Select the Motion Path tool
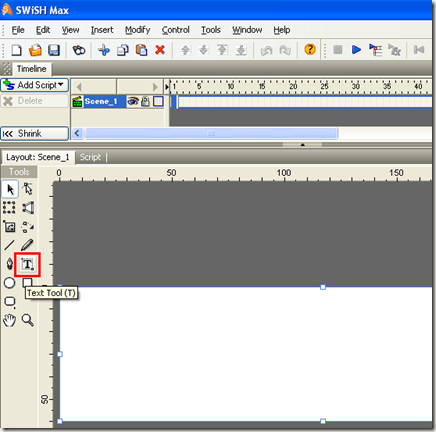This screenshot has height=432, width=436. tap(27, 227)
